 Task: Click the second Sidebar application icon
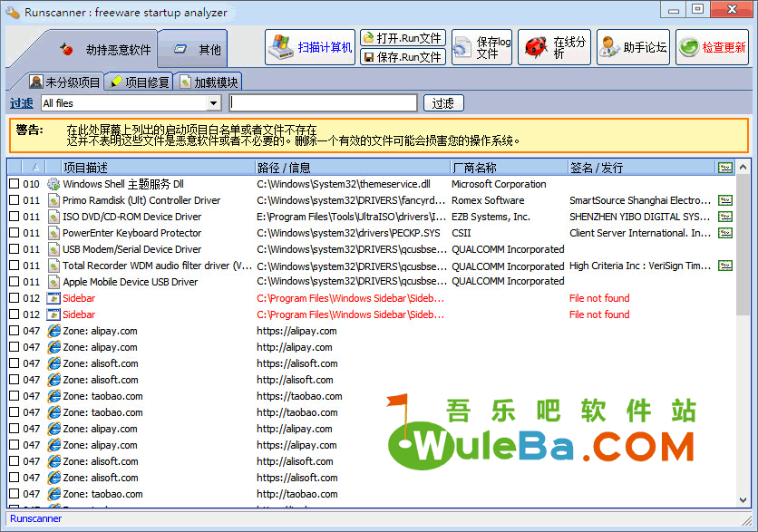click(53, 314)
